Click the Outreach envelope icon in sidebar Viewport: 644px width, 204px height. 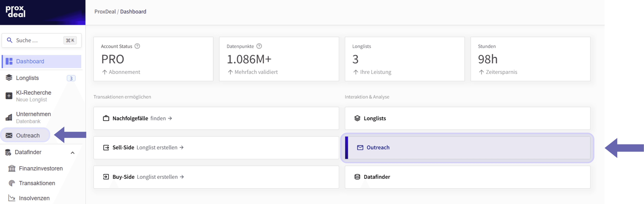[9, 136]
